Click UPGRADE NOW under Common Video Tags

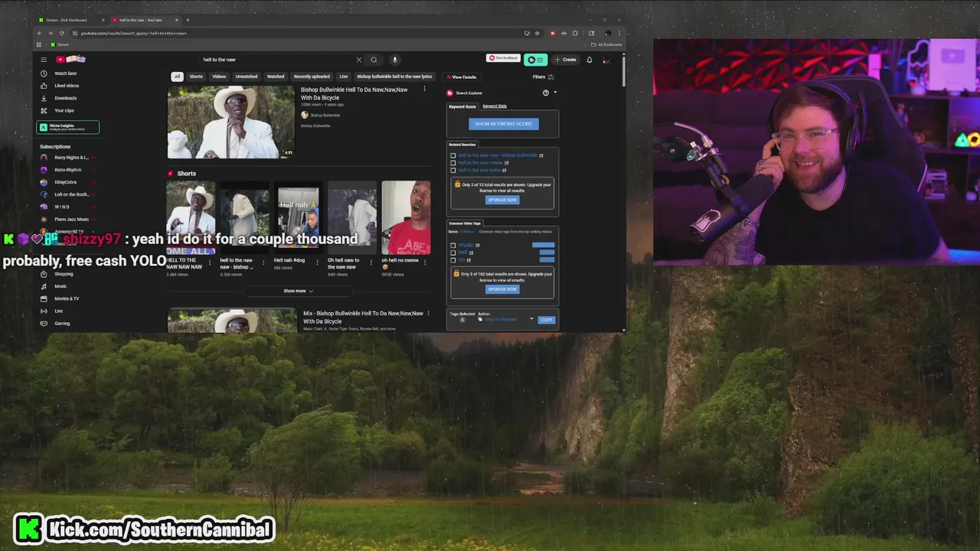pyautogui.click(x=502, y=289)
